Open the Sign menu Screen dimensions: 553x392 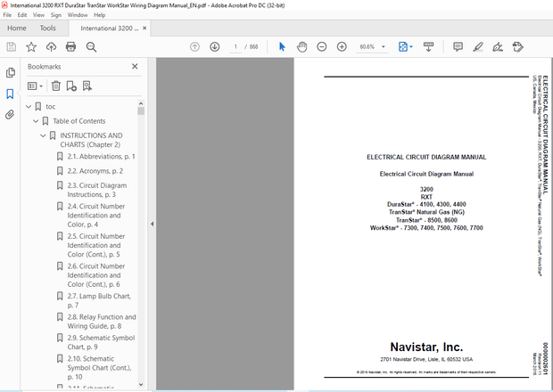(55, 15)
